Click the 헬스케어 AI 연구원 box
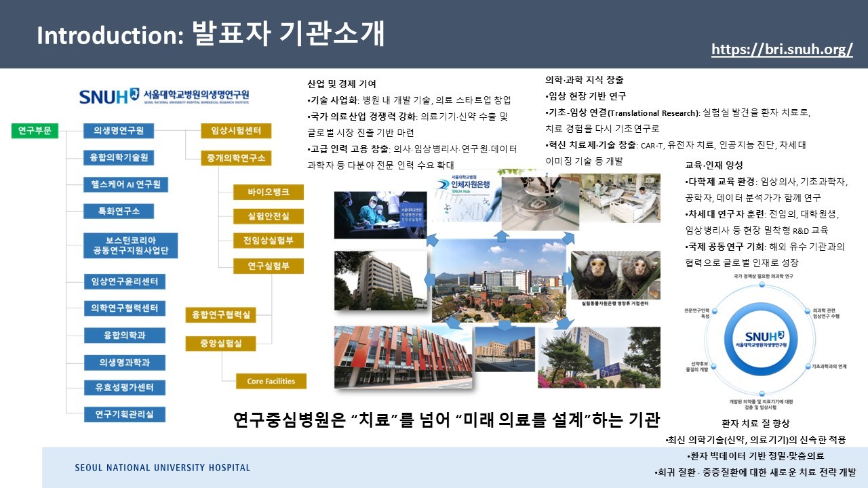Image resolution: width=868 pixels, height=488 pixels. pyautogui.click(x=126, y=184)
